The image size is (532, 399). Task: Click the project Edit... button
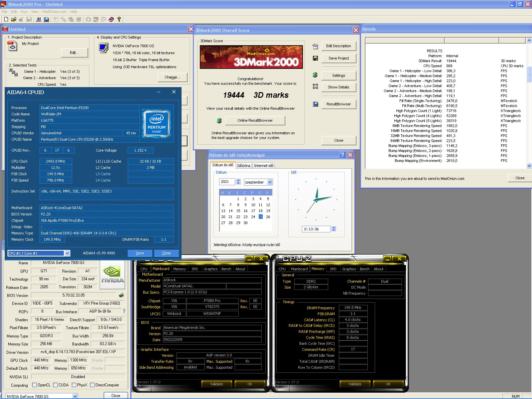click(74, 53)
